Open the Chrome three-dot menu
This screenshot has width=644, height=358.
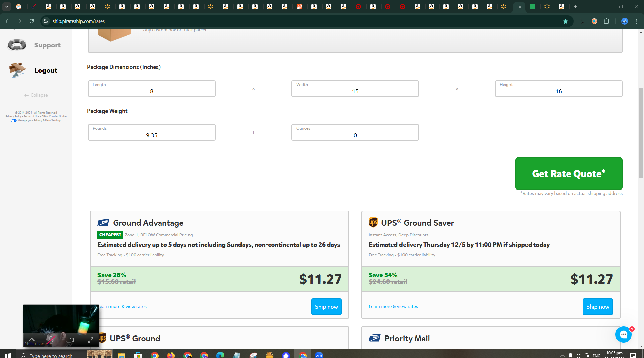(x=637, y=21)
